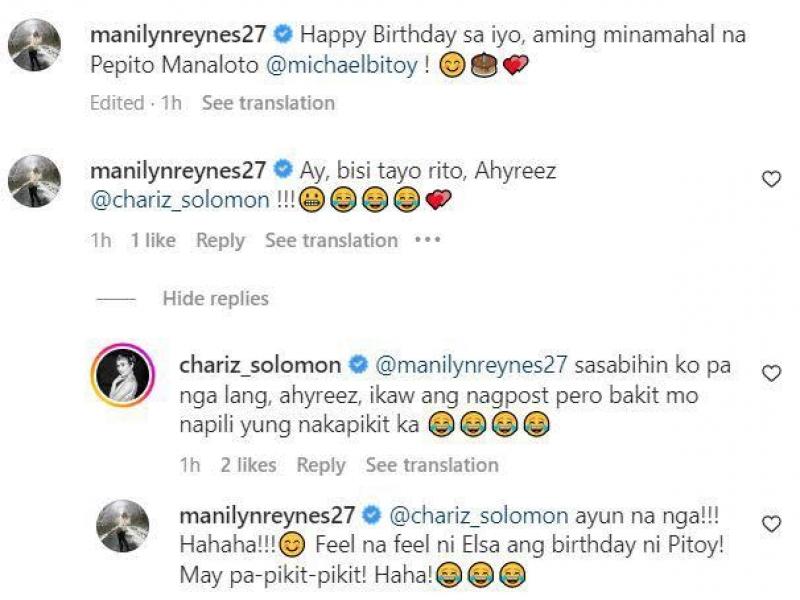Open @chariz_solomon mention in second comment
This screenshot has height=600, width=800.
point(180,200)
